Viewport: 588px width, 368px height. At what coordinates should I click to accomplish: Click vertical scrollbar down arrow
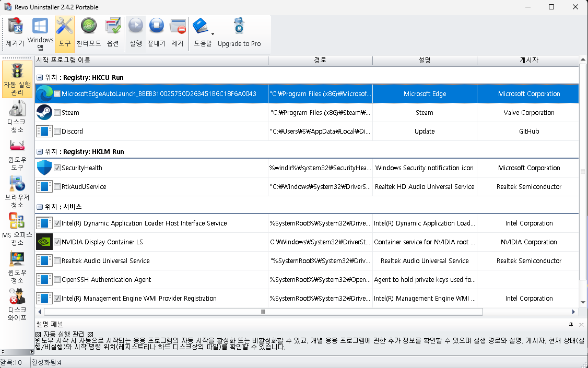[583, 302]
